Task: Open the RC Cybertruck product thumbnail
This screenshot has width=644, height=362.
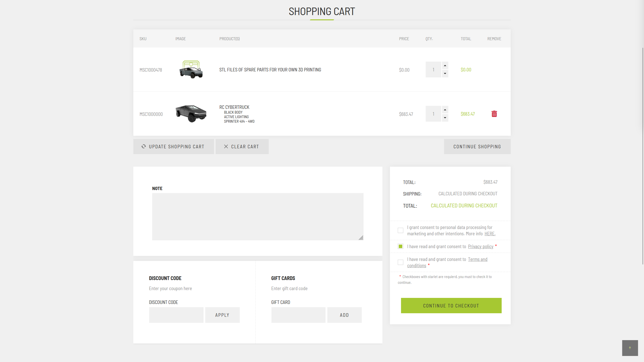Action: coord(191,114)
